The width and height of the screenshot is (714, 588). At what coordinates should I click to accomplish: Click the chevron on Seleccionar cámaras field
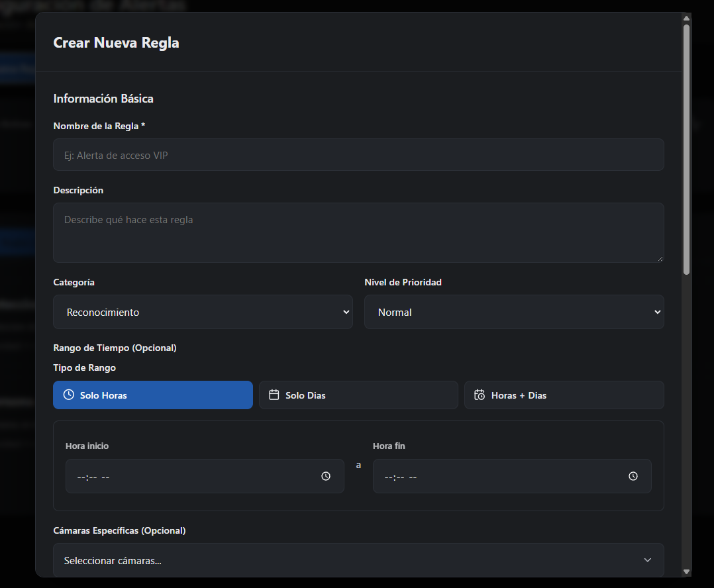[648, 560]
